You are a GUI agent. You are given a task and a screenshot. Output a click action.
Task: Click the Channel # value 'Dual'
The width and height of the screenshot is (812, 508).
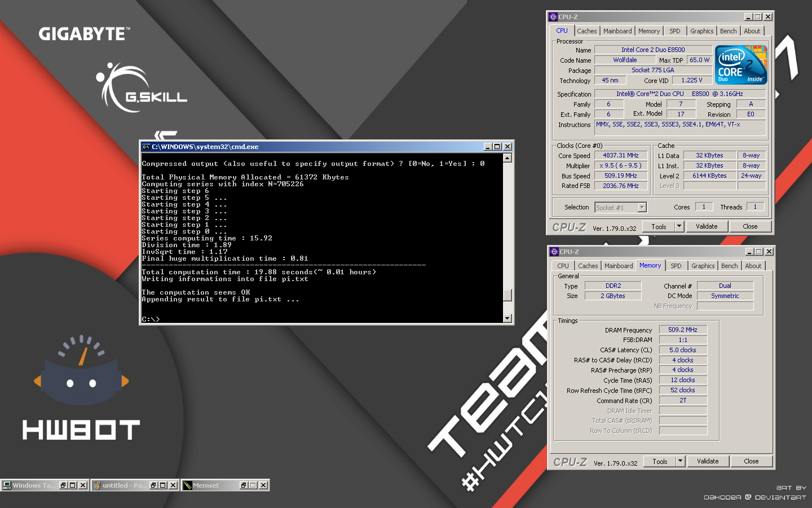pyautogui.click(x=725, y=286)
